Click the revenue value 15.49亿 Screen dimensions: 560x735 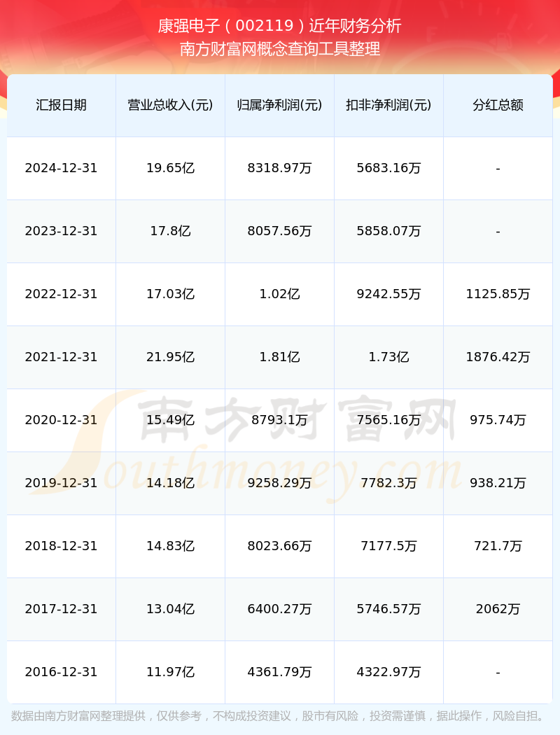pyautogui.click(x=171, y=420)
